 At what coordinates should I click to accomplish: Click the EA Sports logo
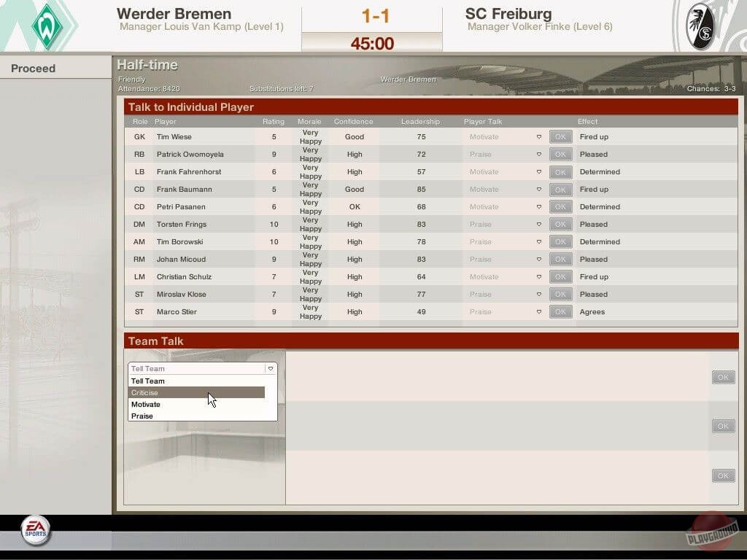34,530
